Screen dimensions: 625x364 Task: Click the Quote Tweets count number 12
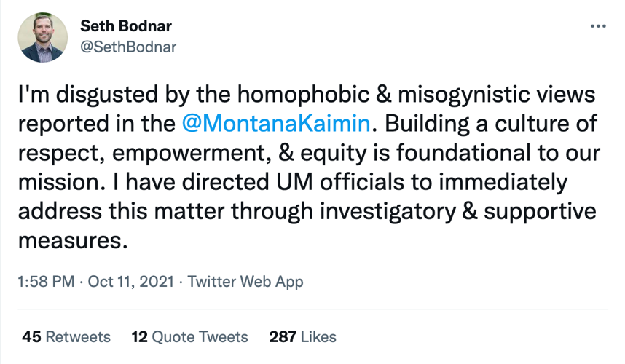[140, 336]
